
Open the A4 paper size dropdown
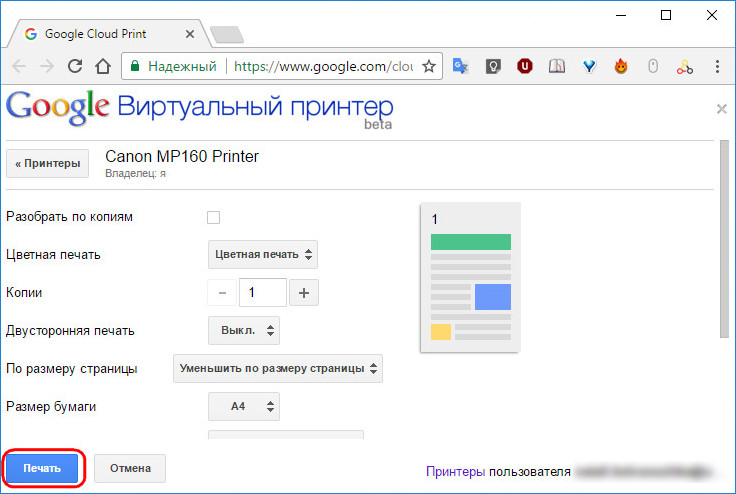click(x=244, y=407)
